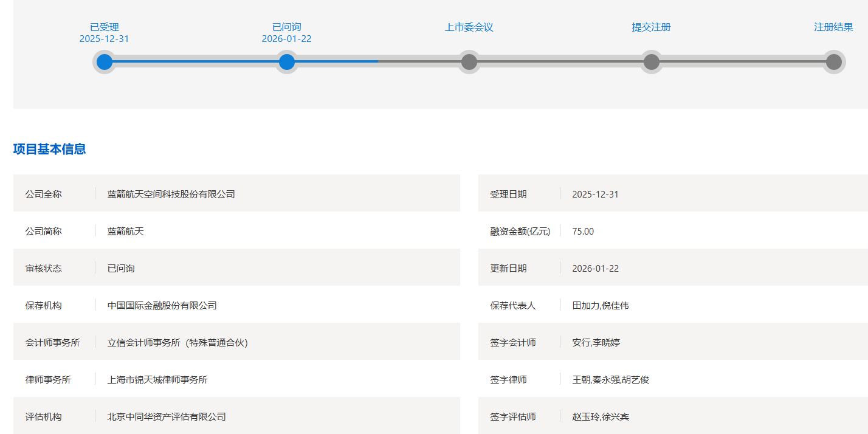The height and width of the screenshot is (434, 868).
Task: Click the 上市委会议 stage label
Action: 469,26
